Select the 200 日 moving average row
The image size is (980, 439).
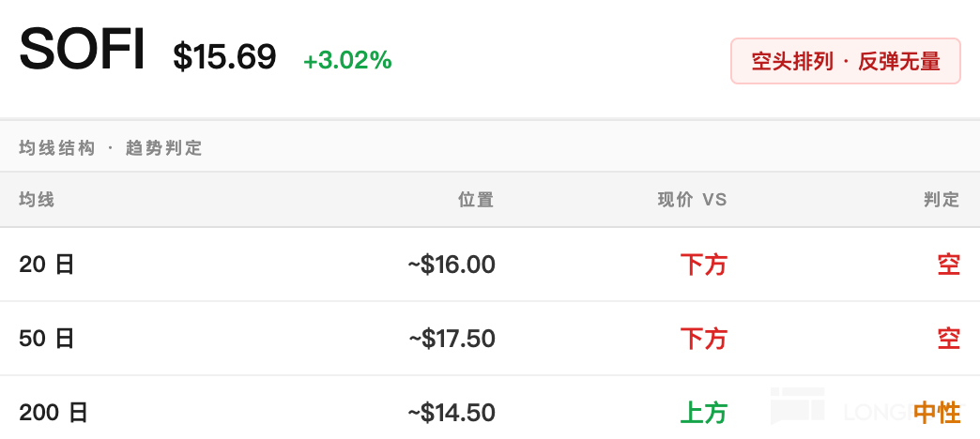pos(490,408)
